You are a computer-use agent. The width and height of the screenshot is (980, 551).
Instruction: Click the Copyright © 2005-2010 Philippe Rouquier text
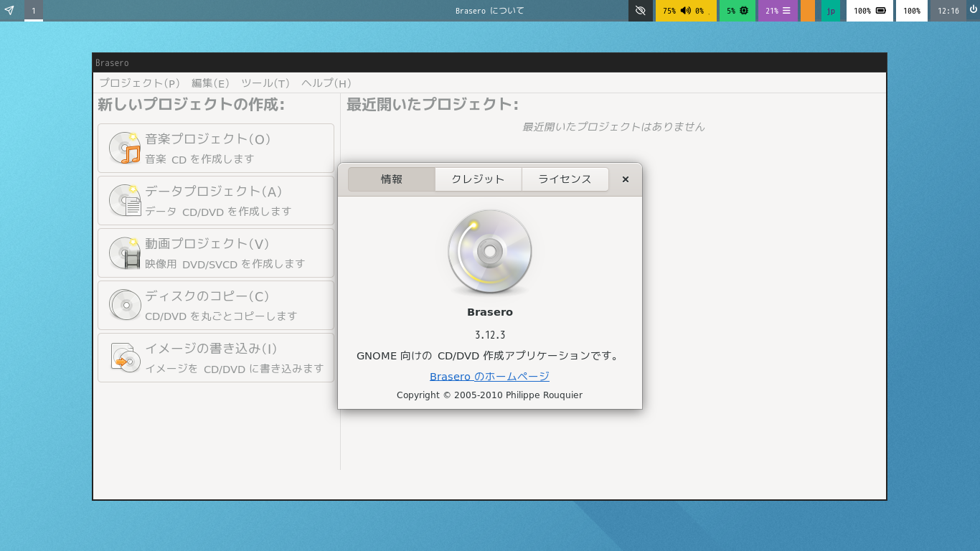[x=490, y=395]
